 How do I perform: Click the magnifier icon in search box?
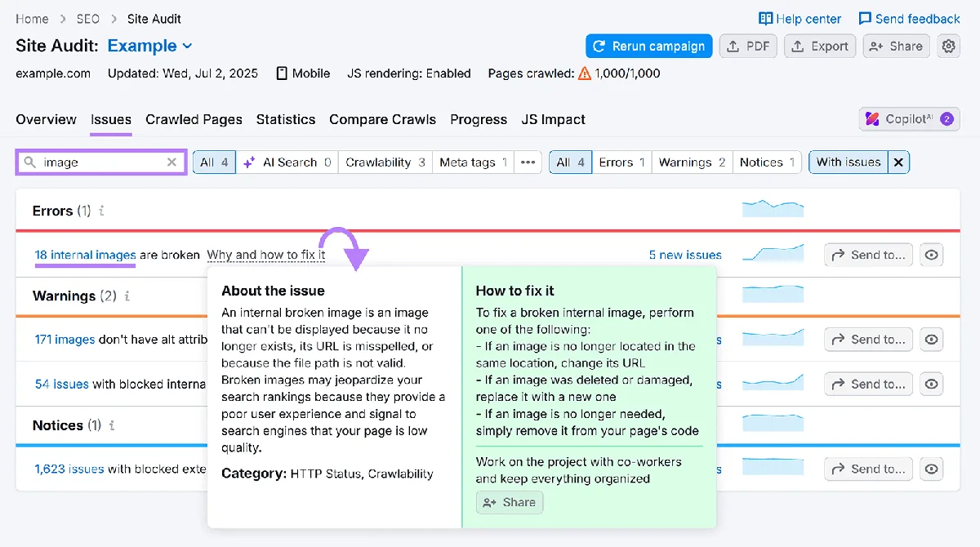[x=30, y=162]
